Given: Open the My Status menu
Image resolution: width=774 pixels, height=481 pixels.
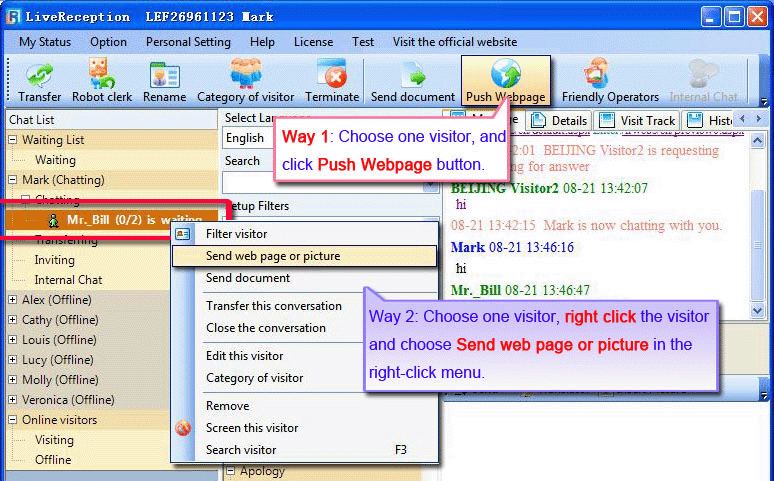Looking at the screenshot, I should (45, 42).
